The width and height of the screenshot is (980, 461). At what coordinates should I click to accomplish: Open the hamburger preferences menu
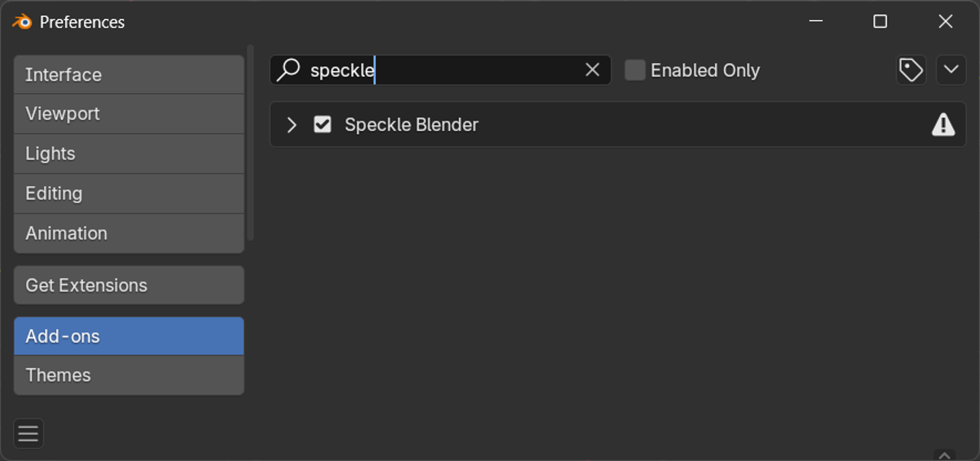coord(28,434)
